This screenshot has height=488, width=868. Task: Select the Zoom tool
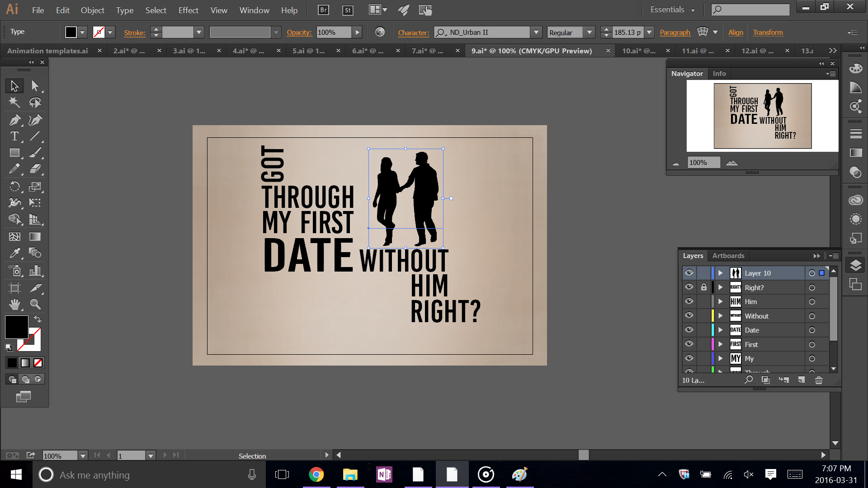(35, 304)
